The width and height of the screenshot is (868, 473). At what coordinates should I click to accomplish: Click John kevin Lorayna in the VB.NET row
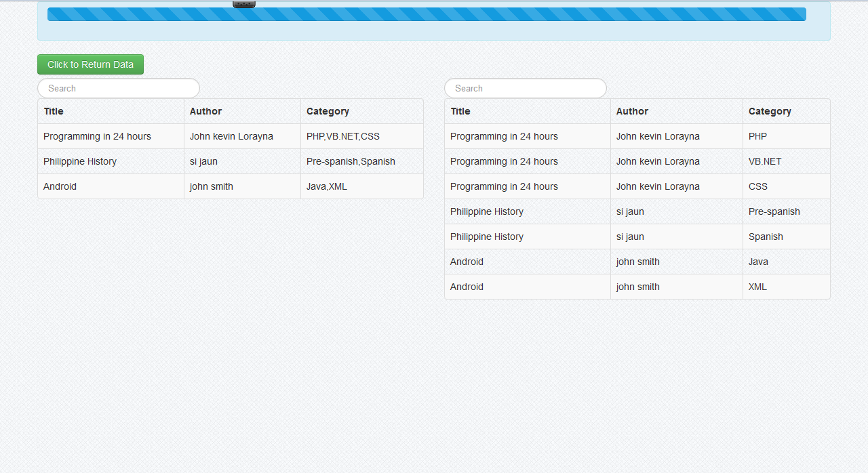(658, 161)
